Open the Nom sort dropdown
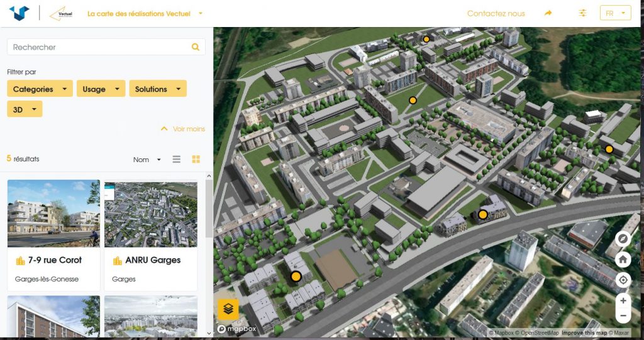The width and height of the screenshot is (644, 340). point(147,160)
